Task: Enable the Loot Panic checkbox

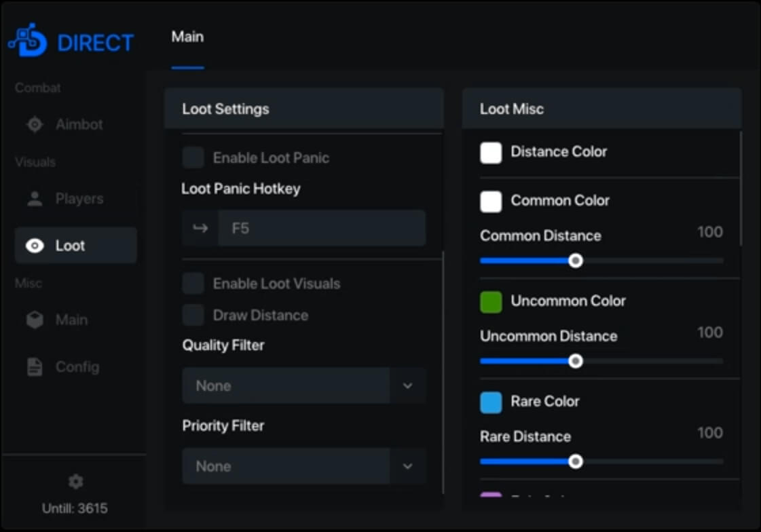Action: coord(193,158)
